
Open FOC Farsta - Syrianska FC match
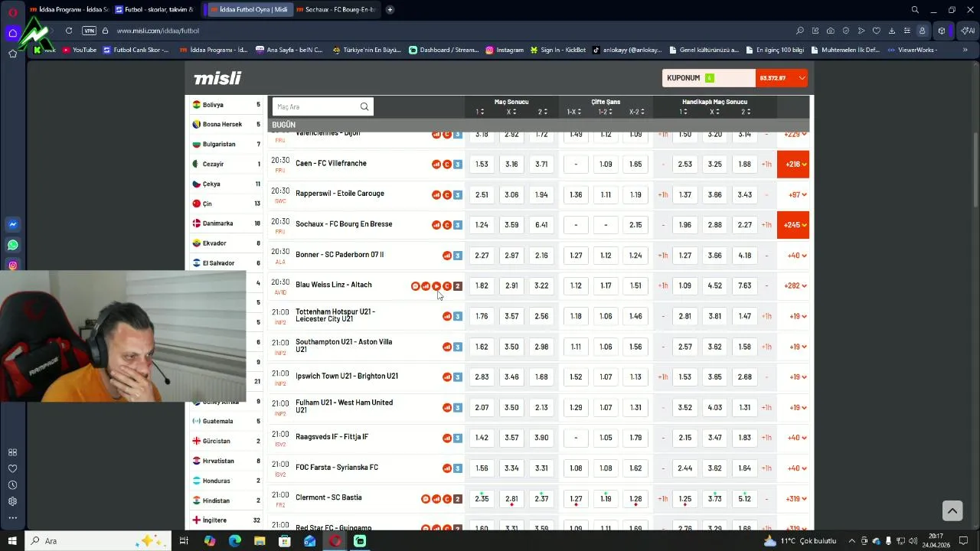(x=337, y=468)
